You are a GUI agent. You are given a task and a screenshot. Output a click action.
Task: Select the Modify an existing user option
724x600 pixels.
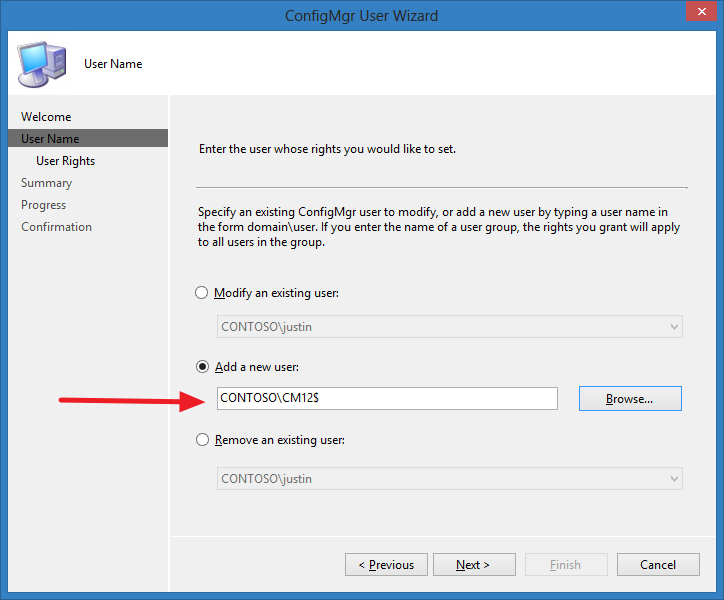pos(201,293)
